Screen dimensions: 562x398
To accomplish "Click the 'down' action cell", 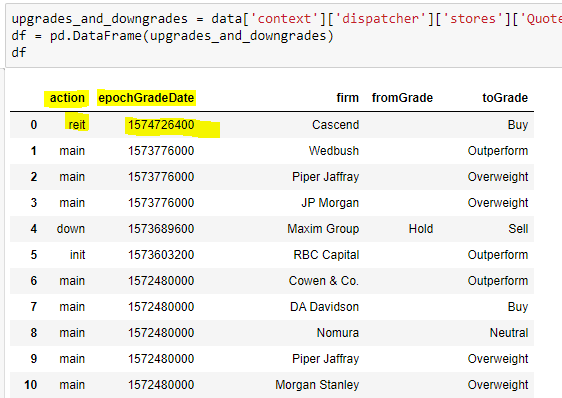I will [x=71, y=229].
